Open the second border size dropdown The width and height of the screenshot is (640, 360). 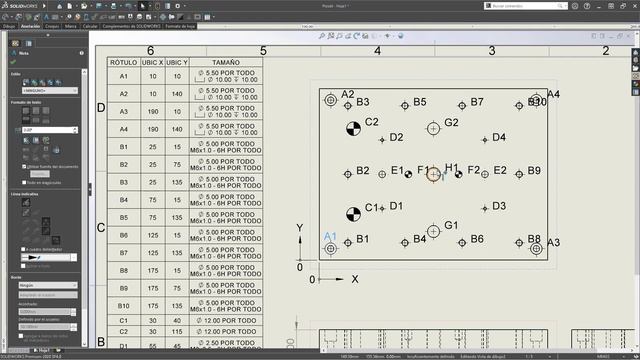click(x=48, y=295)
